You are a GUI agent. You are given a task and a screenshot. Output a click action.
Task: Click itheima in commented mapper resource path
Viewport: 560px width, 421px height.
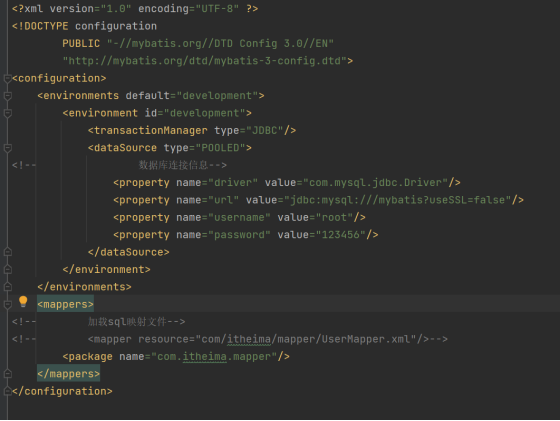249,339
